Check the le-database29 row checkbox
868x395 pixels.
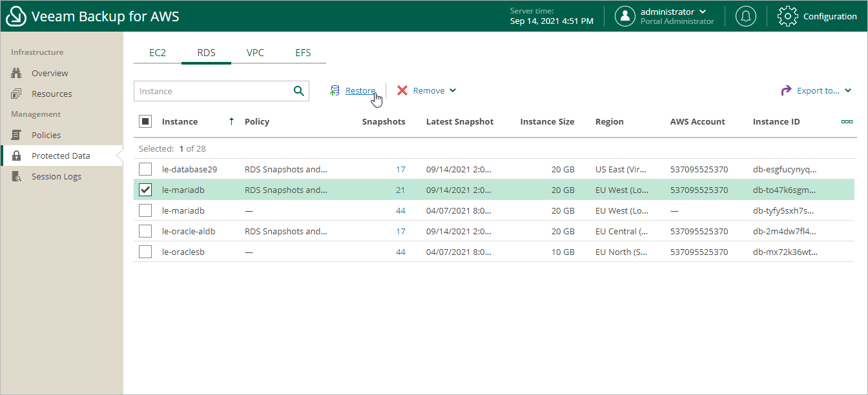click(x=145, y=169)
